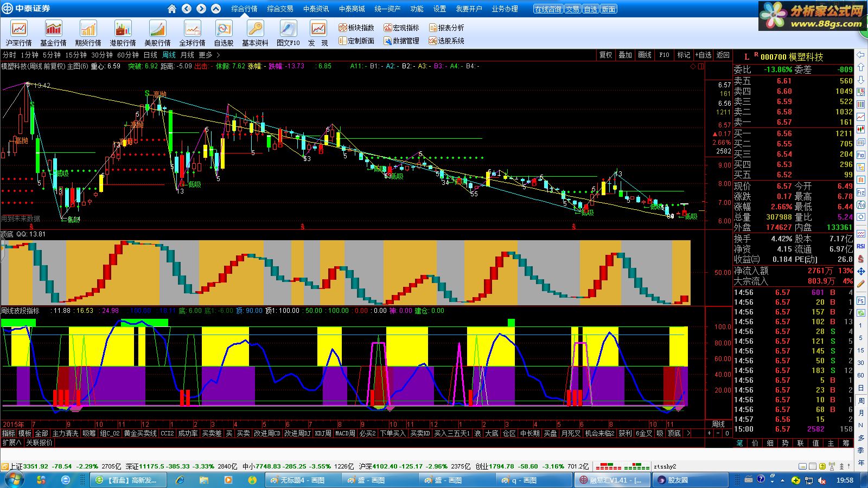Click sidebar down-arrow next stock icon

pos(861,80)
